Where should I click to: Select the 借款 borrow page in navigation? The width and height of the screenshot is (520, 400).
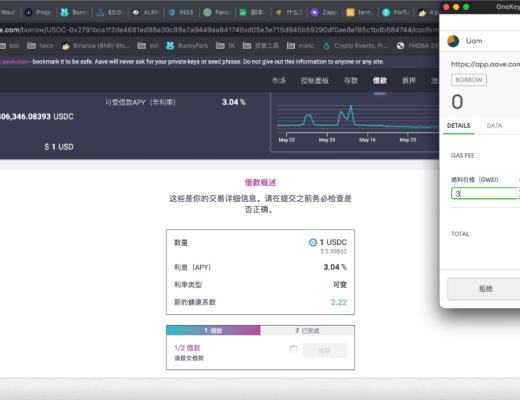[x=380, y=80]
